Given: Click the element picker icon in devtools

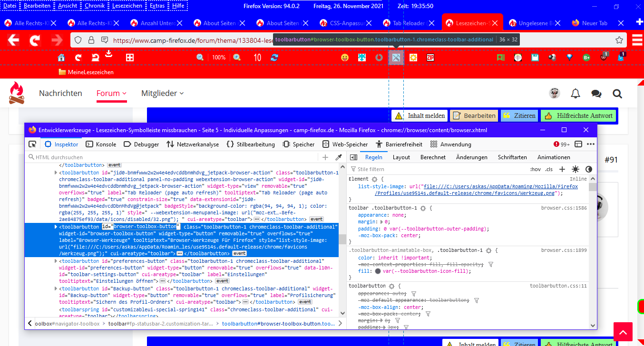Looking at the screenshot, I should (x=32, y=144).
